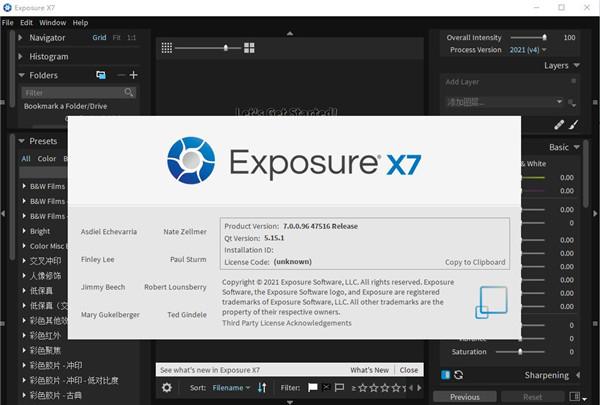Click the small square next to Add Layer
This screenshot has height=405, width=600.
[x=573, y=81]
